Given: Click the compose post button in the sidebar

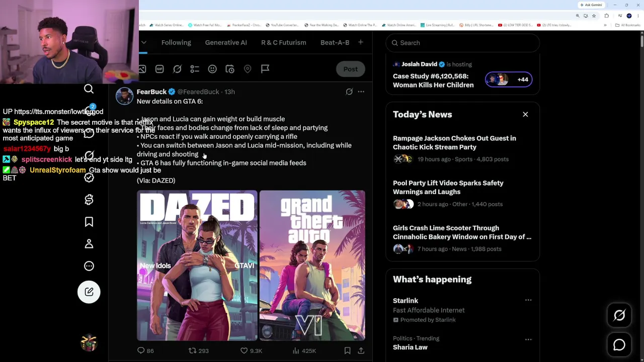Looking at the screenshot, I should pyautogui.click(x=89, y=292).
